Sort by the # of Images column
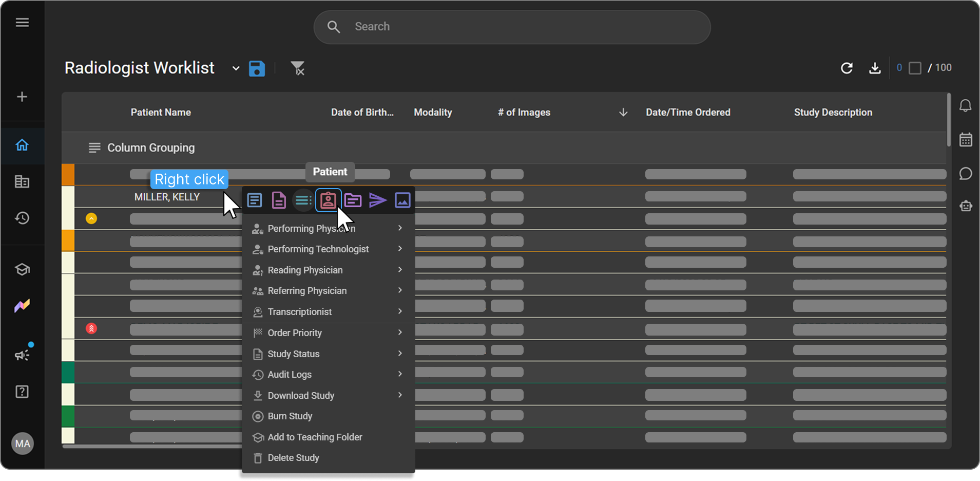Viewport: 980px width, 481px height. [524, 113]
